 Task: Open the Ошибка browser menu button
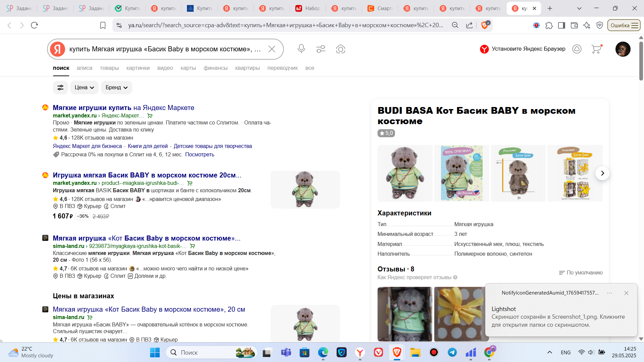coord(624,25)
